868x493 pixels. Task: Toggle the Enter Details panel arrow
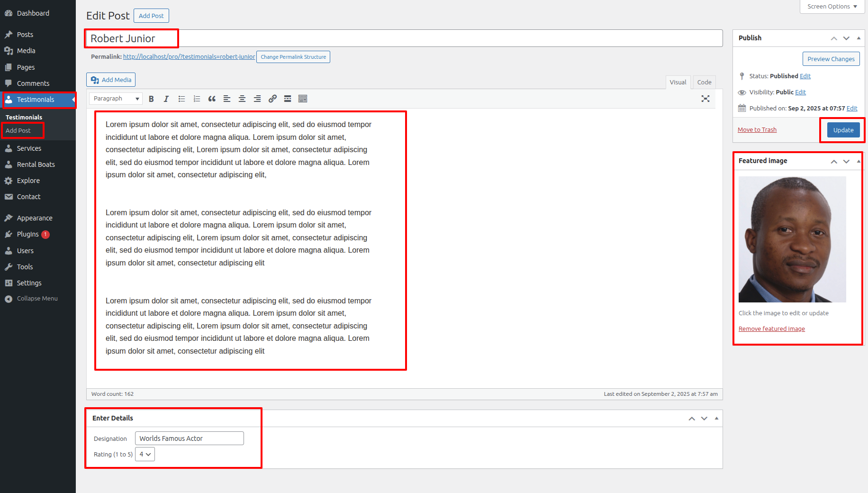point(716,418)
